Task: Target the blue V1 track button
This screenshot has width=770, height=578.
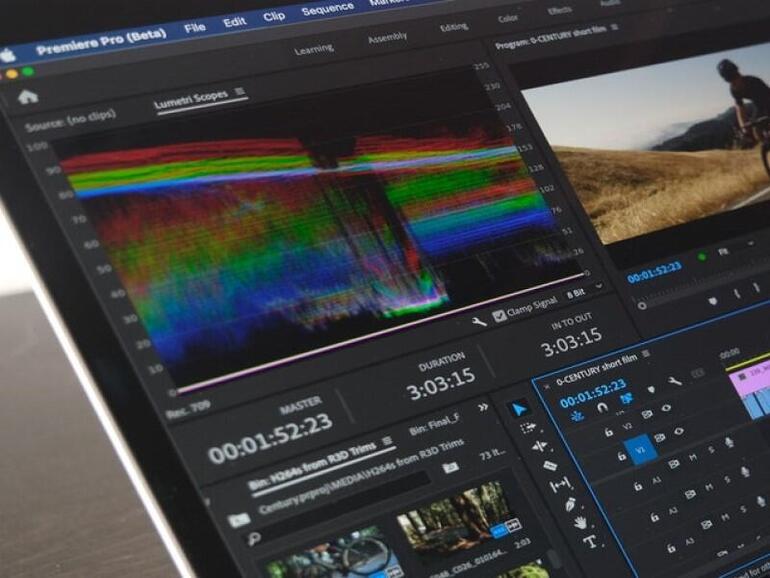Action: [640, 450]
